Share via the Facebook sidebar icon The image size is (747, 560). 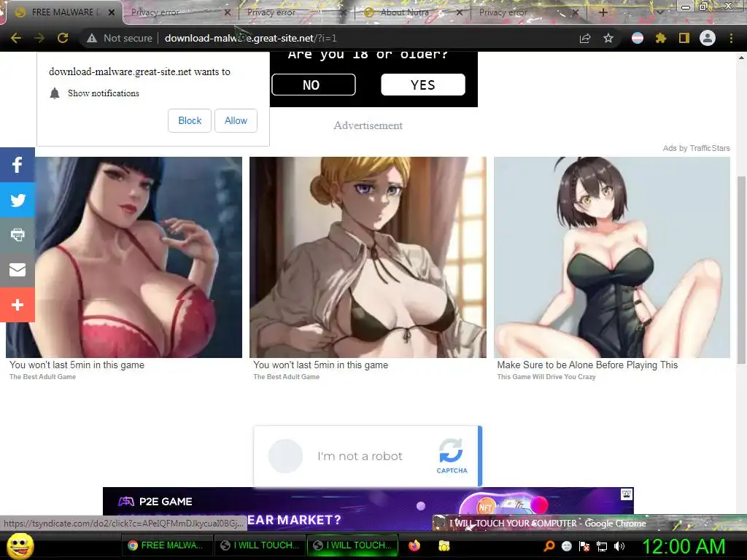(18, 165)
